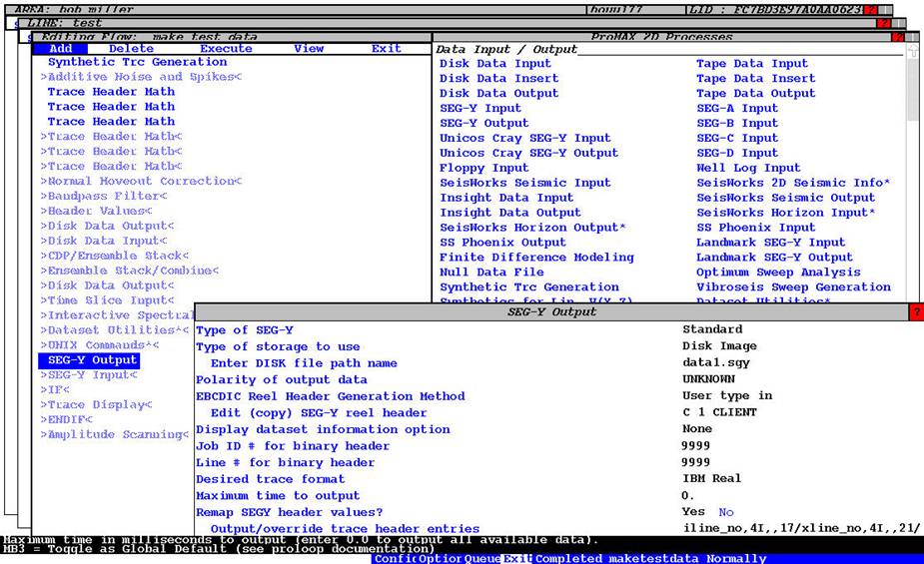924x564 pixels.
Task: Open help icon on ProMAX 2D Processes title
Action: pyautogui.click(x=897, y=37)
